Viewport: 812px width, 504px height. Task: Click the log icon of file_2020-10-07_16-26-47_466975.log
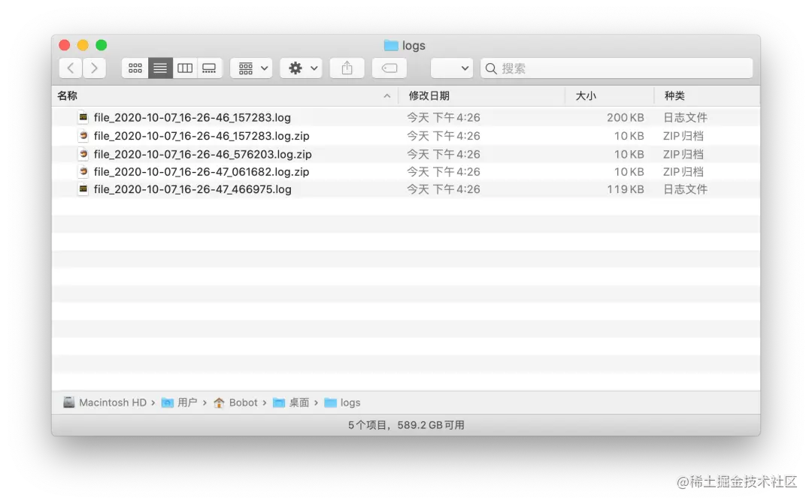pyautogui.click(x=83, y=189)
